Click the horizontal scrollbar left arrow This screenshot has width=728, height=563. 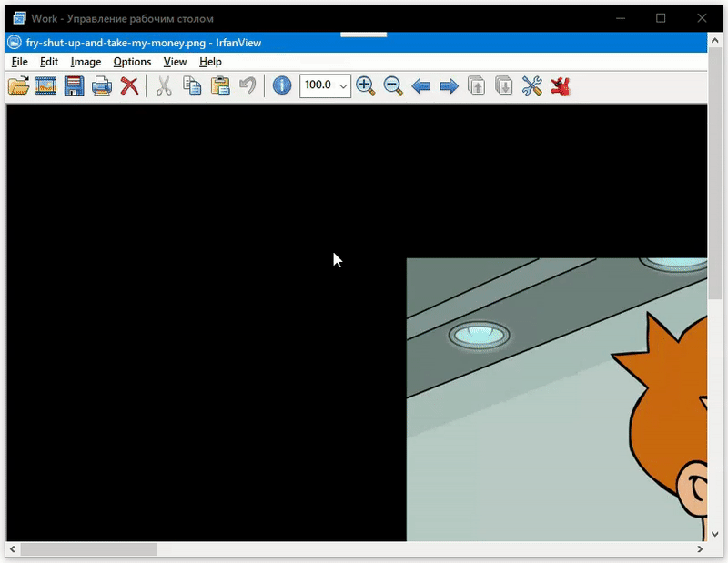[x=13, y=549]
